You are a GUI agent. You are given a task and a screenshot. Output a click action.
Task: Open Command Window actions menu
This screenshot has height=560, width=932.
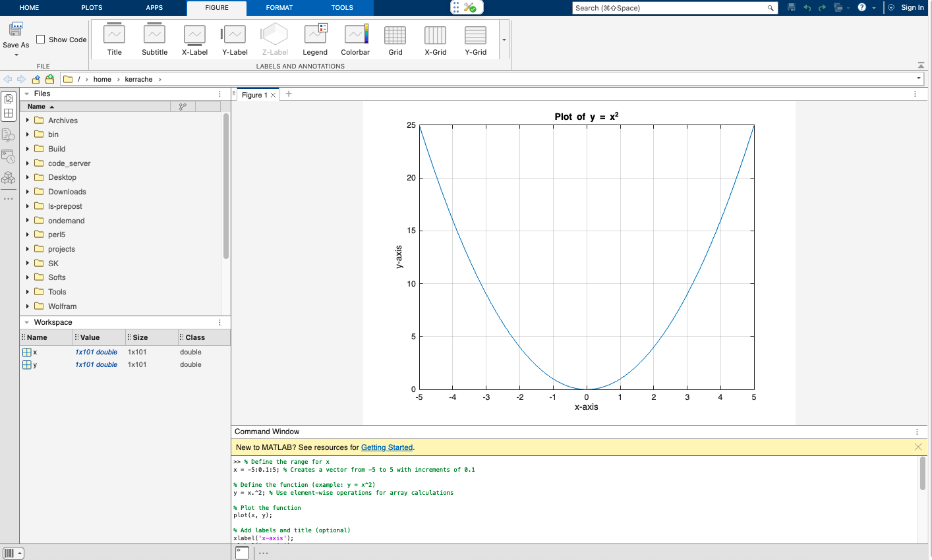tap(917, 432)
